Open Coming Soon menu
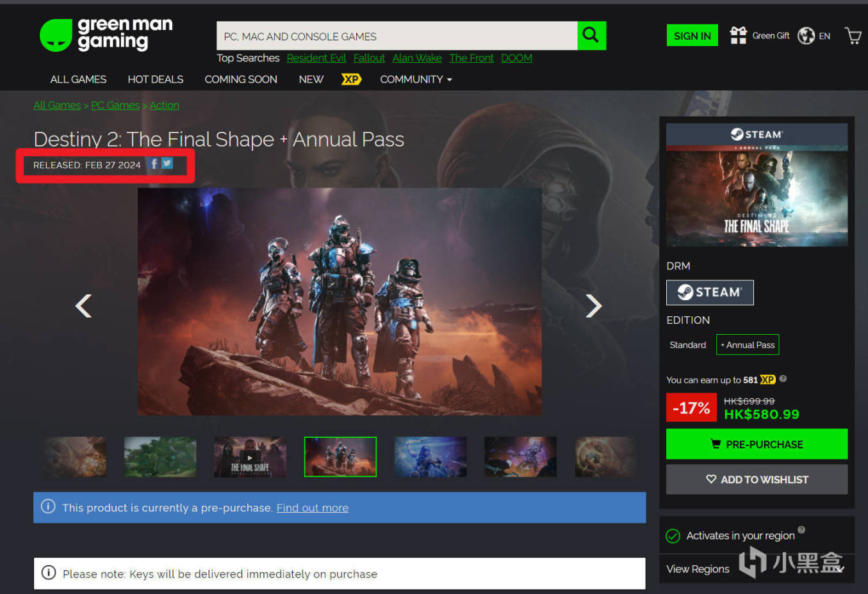Viewport: 868px width, 594px height. tap(241, 79)
